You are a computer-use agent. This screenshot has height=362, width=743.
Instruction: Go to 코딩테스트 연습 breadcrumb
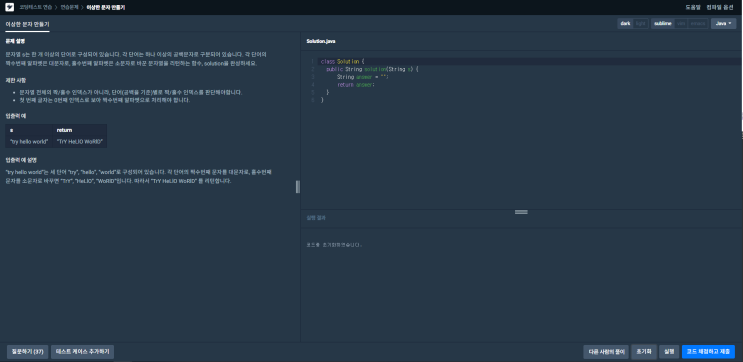tap(36, 8)
